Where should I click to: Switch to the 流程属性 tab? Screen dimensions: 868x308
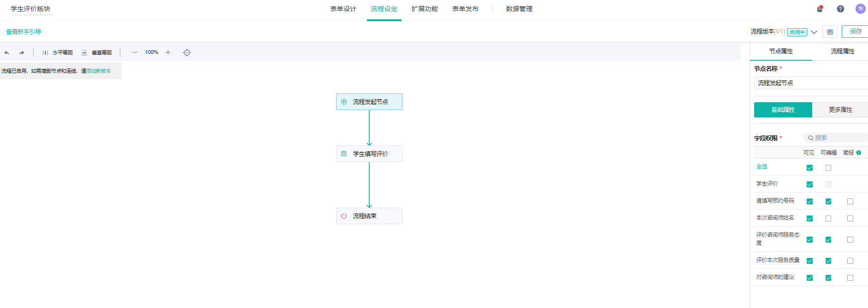point(842,51)
